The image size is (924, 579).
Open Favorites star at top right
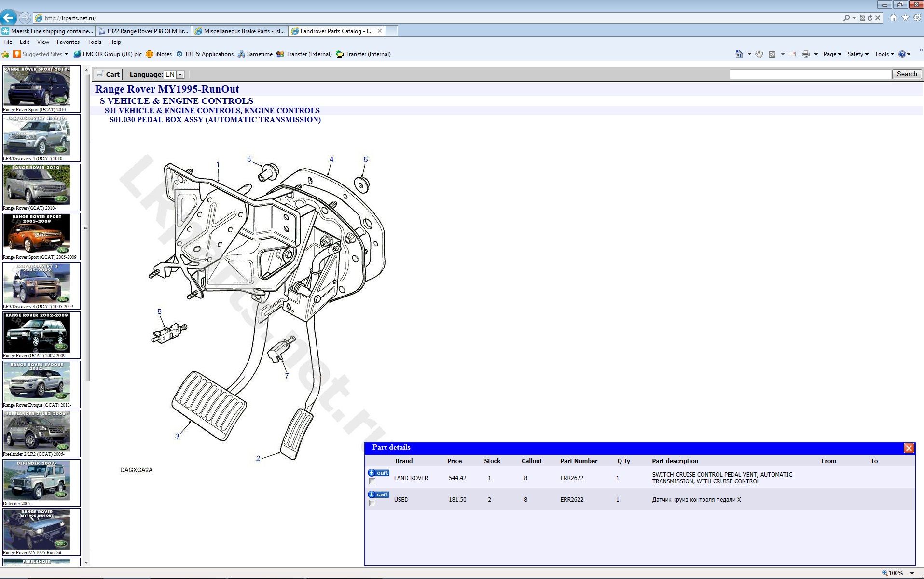905,17
